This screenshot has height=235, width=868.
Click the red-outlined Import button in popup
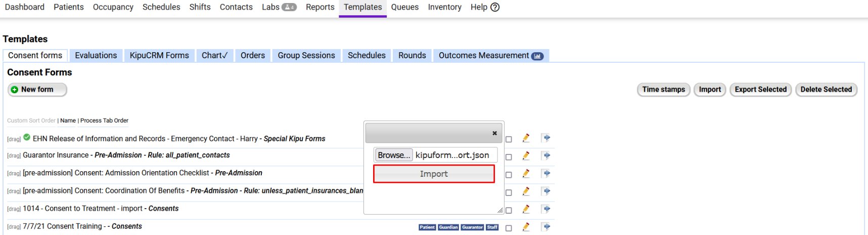pos(434,174)
